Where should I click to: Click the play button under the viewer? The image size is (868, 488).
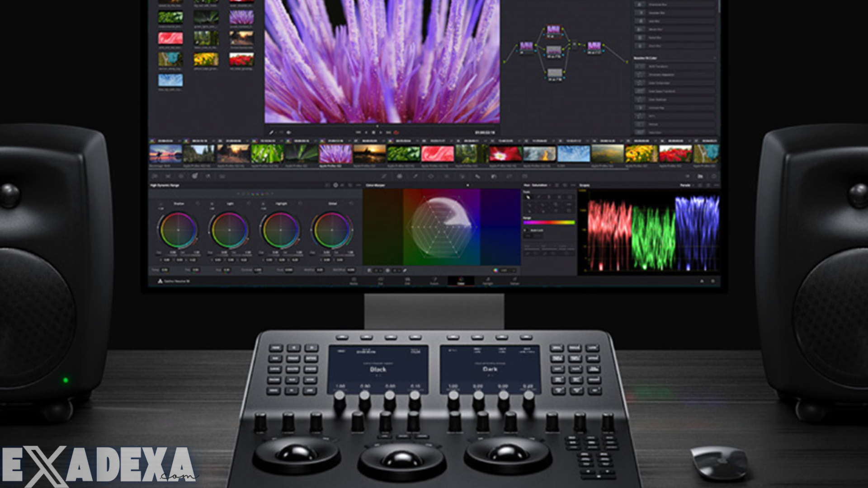coord(381,131)
